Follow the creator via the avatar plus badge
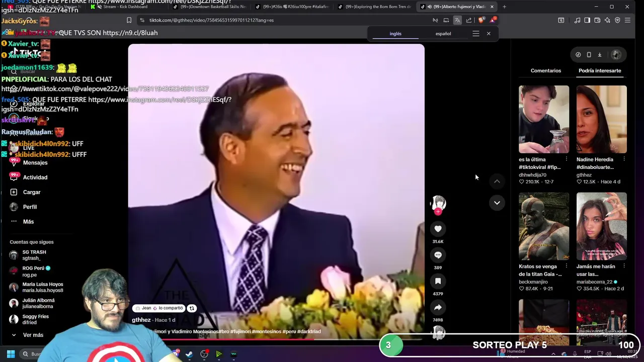This screenshot has height=362, width=644. 438,212
